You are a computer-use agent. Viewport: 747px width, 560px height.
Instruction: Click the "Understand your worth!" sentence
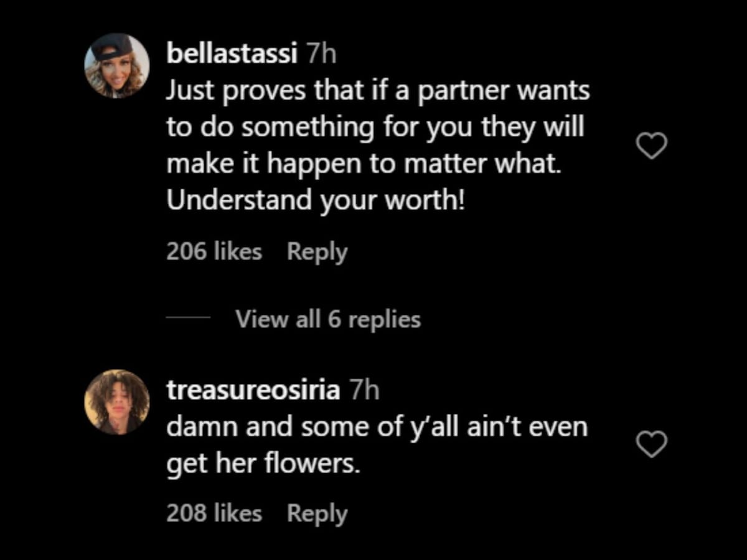316,200
